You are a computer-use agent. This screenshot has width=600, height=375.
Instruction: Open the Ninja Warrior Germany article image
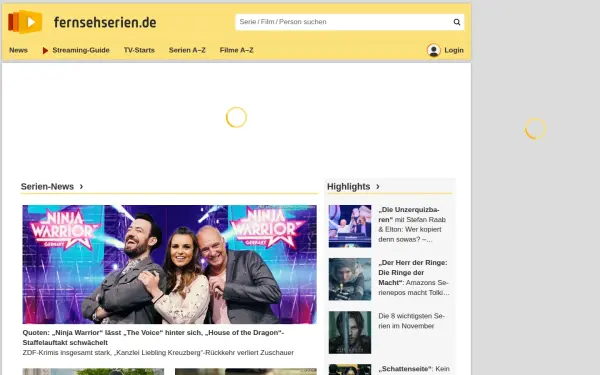point(170,264)
